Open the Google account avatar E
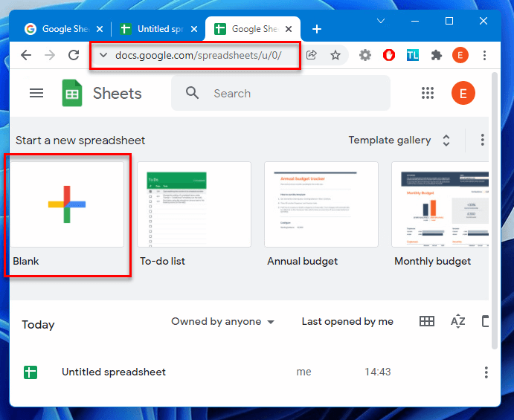 pyautogui.click(x=463, y=93)
